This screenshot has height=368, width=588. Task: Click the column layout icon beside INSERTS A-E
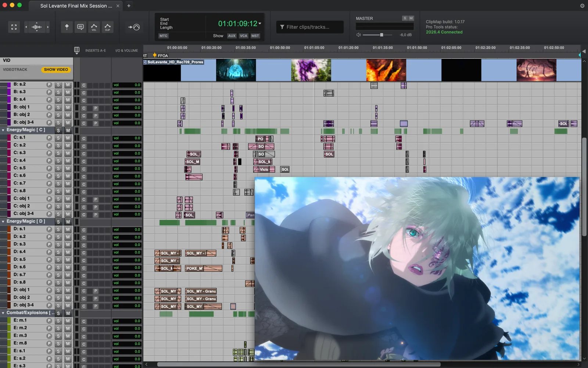77,50
